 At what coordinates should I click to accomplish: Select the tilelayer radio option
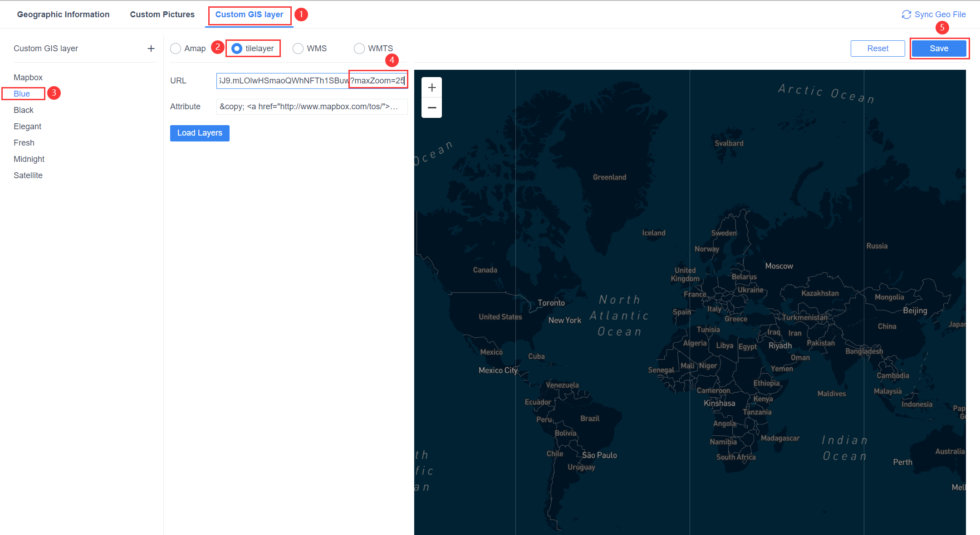[x=237, y=49]
